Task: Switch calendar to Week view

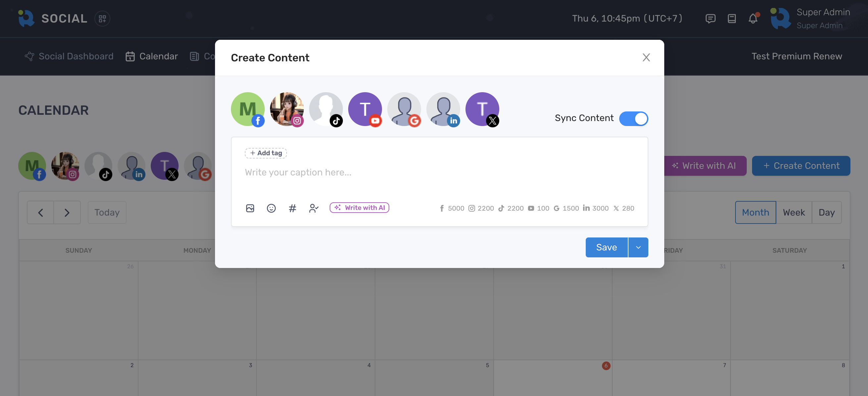Action: click(x=793, y=213)
